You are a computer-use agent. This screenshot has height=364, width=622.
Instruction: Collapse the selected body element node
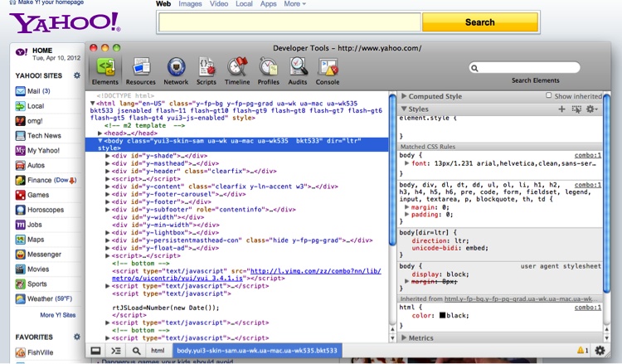pos(100,141)
